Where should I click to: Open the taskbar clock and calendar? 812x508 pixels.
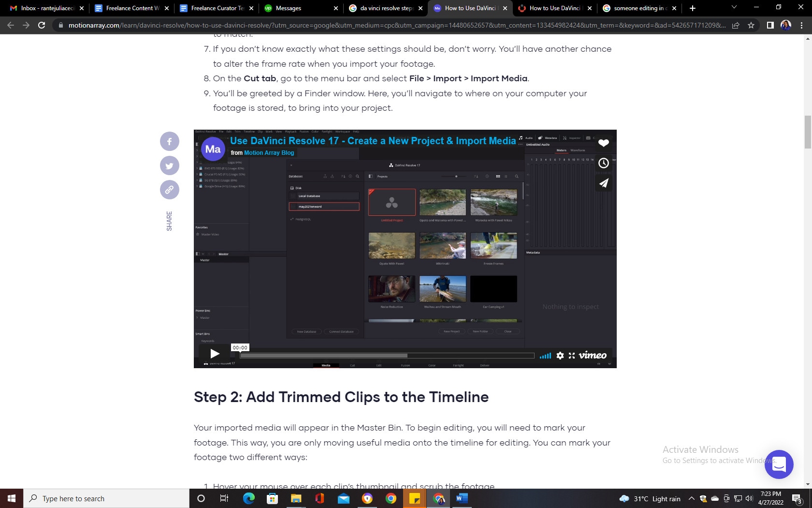[771, 498]
